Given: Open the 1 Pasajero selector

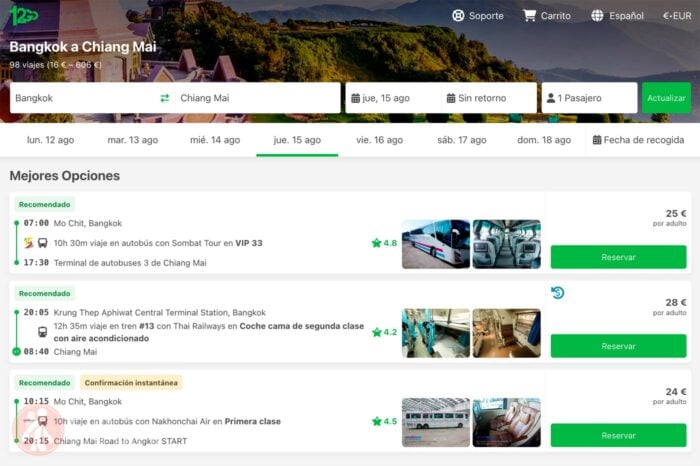Looking at the screenshot, I should tap(589, 98).
